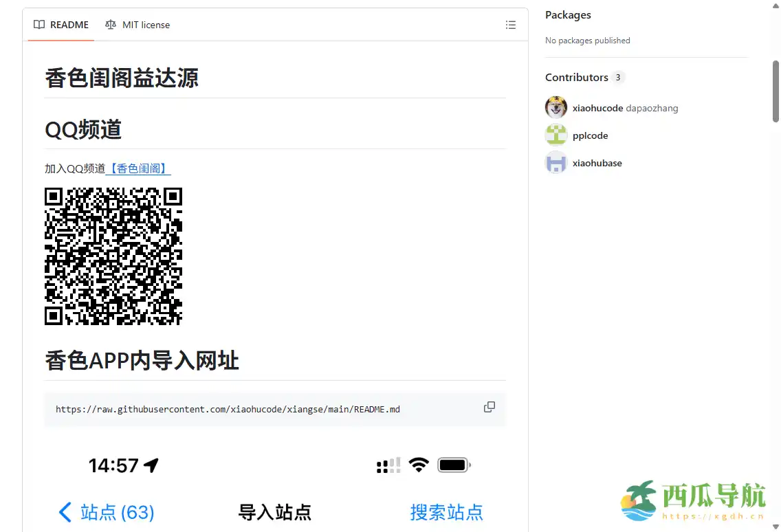Image resolution: width=781 pixels, height=532 pixels.
Task: Click the back chevron next to 站点 (63)
Action: pyautogui.click(x=64, y=512)
